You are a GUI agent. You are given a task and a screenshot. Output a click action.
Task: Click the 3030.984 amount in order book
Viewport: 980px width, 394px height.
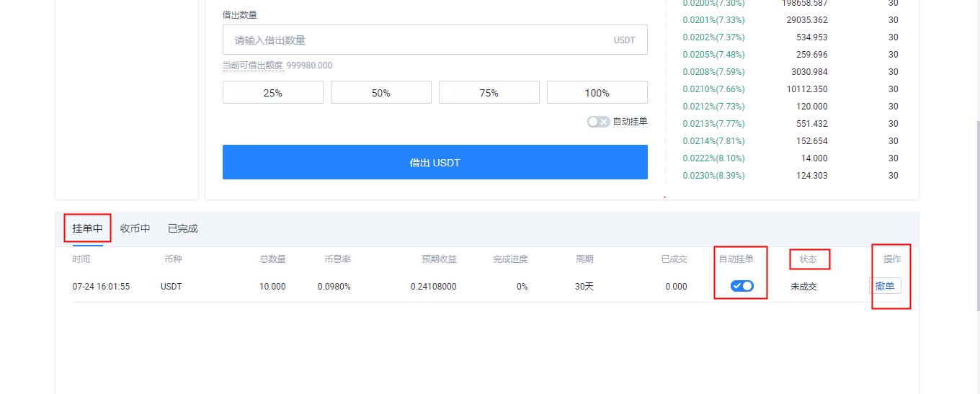pyautogui.click(x=809, y=72)
